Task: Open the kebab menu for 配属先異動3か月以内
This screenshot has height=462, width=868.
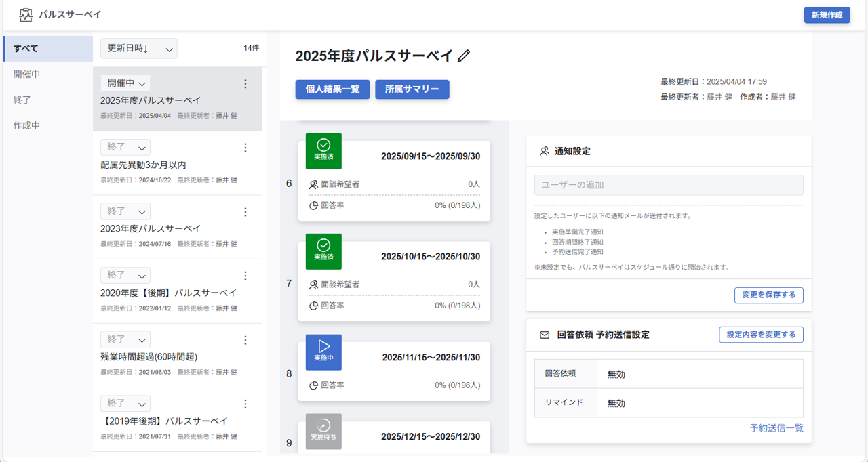Action: 245,148
